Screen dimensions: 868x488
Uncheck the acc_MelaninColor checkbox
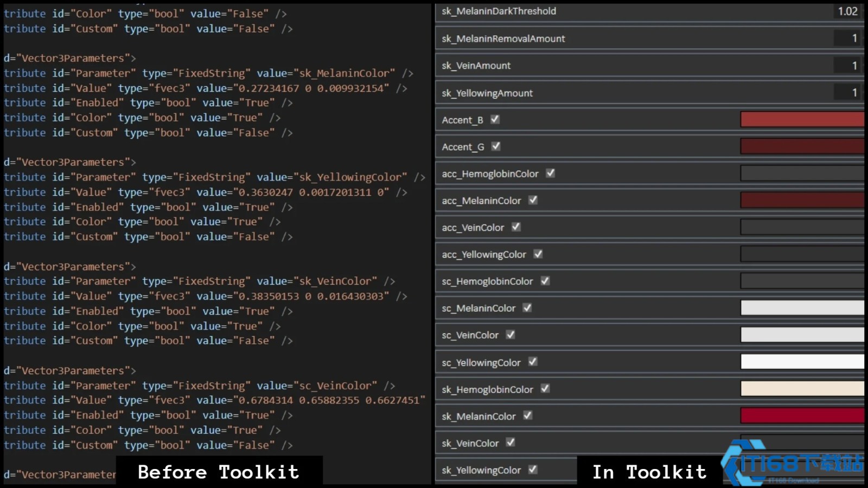click(x=533, y=200)
